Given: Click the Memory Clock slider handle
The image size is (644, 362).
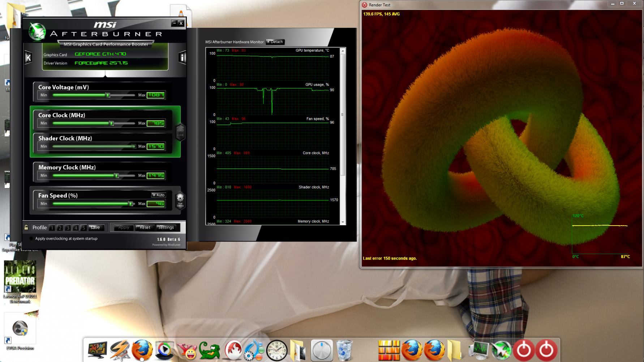Looking at the screenshot, I should pos(116,175).
